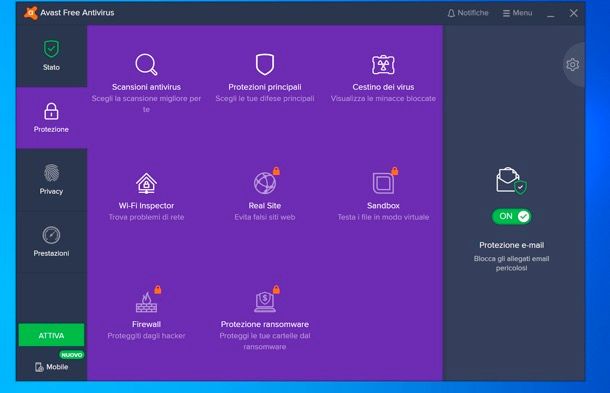Click the orange lock badge on Real Site
This screenshot has height=393, width=610.
coord(276,171)
